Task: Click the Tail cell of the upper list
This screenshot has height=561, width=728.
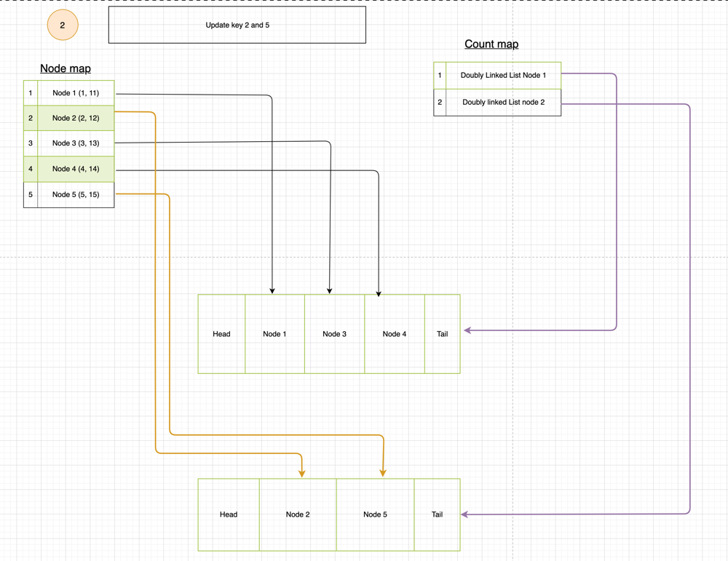Action: 442,334
